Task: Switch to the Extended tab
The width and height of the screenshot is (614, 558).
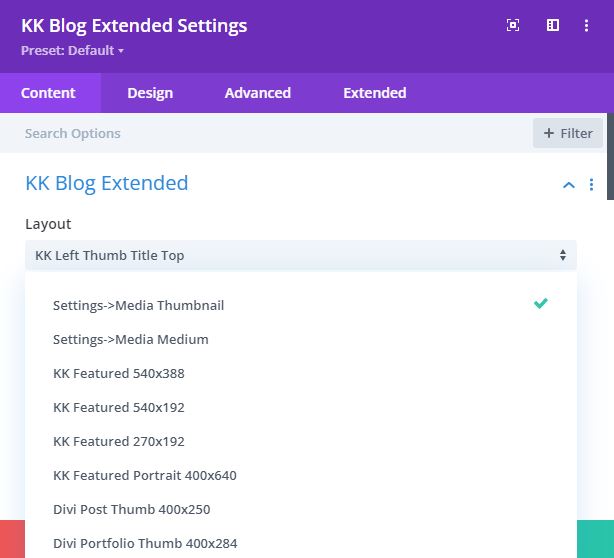Action: (x=375, y=93)
